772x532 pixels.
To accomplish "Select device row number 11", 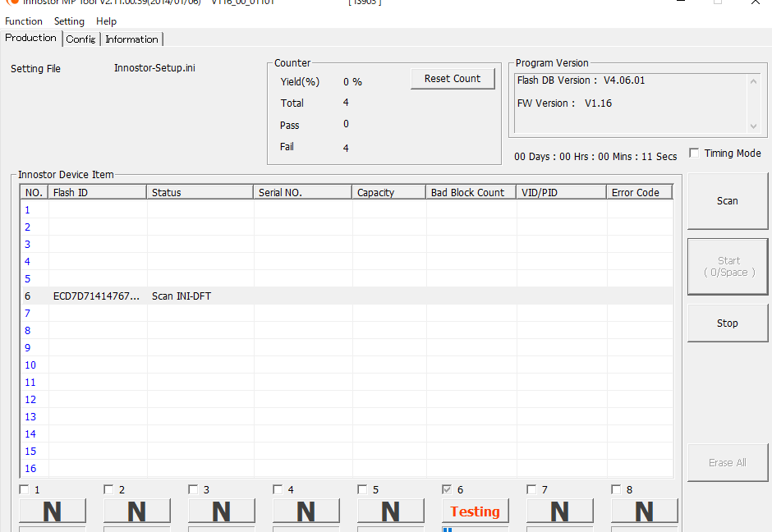I will pyautogui.click(x=347, y=382).
